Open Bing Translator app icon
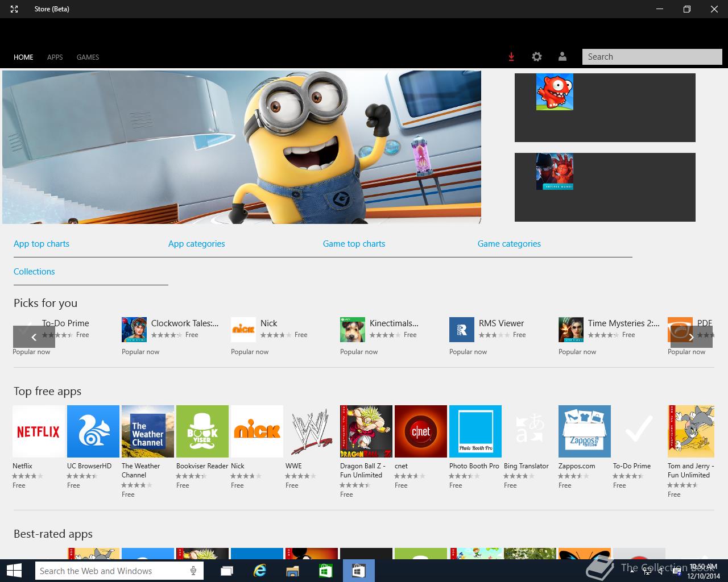Image resolution: width=728 pixels, height=582 pixels. coord(530,431)
